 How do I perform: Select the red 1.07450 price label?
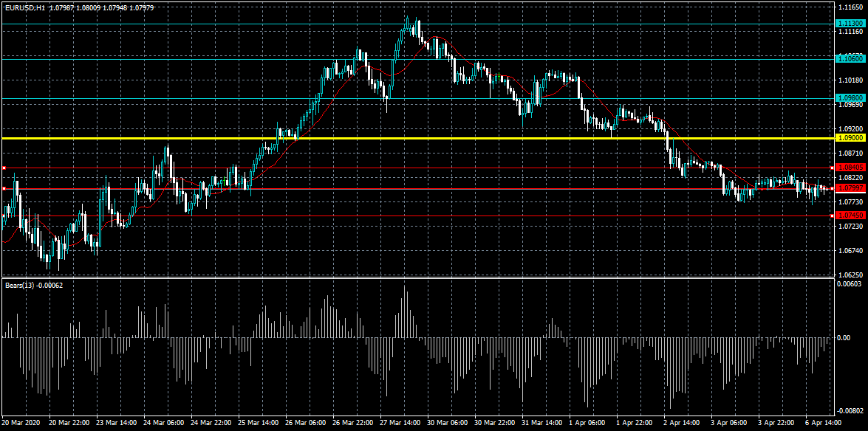point(850,215)
